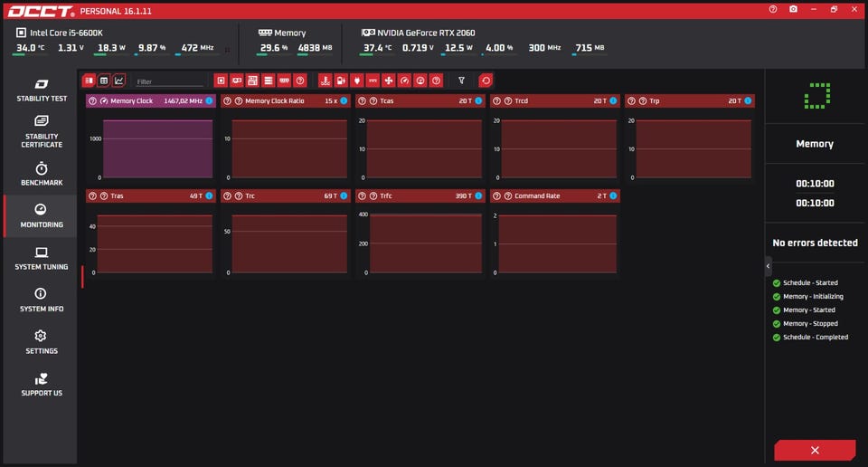868x467 pixels.
Task: Collapse the right test panel arrow
Action: [x=768, y=266]
